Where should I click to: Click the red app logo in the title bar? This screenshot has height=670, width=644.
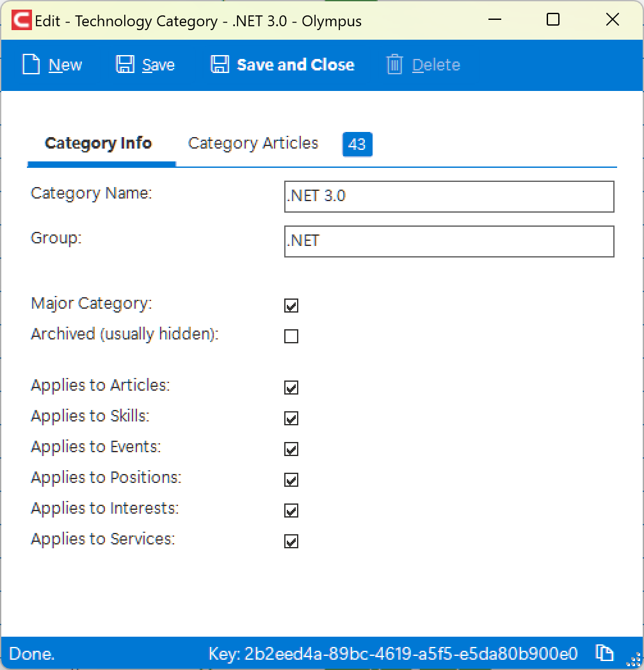pos(21,20)
